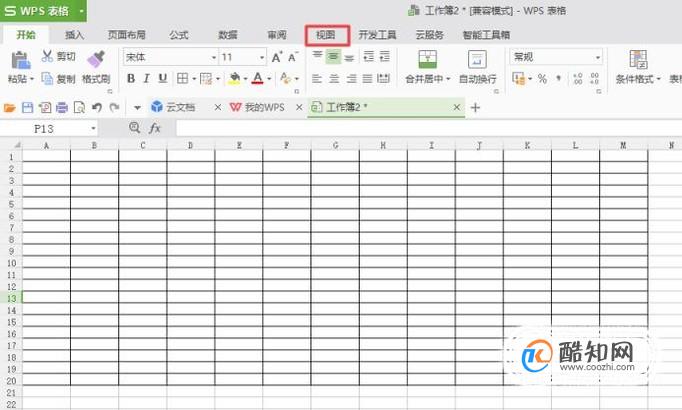Increase font size with larger A
682x410 pixels.
(277, 57)
